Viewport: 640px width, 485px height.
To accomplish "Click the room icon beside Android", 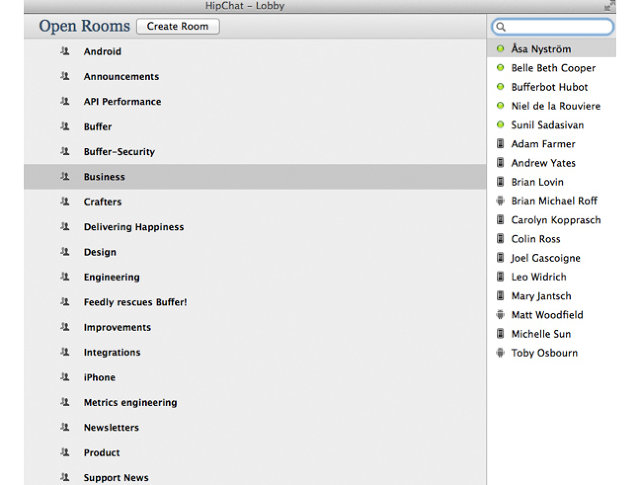I will (64, 51).
